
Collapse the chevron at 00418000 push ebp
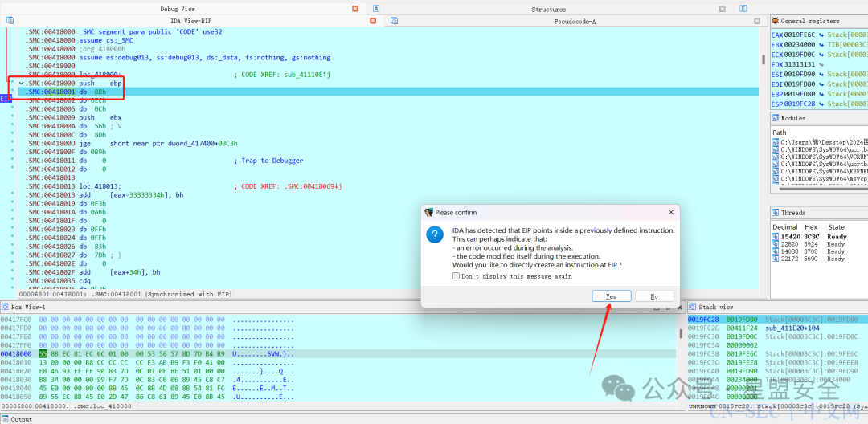coord(22,83)
